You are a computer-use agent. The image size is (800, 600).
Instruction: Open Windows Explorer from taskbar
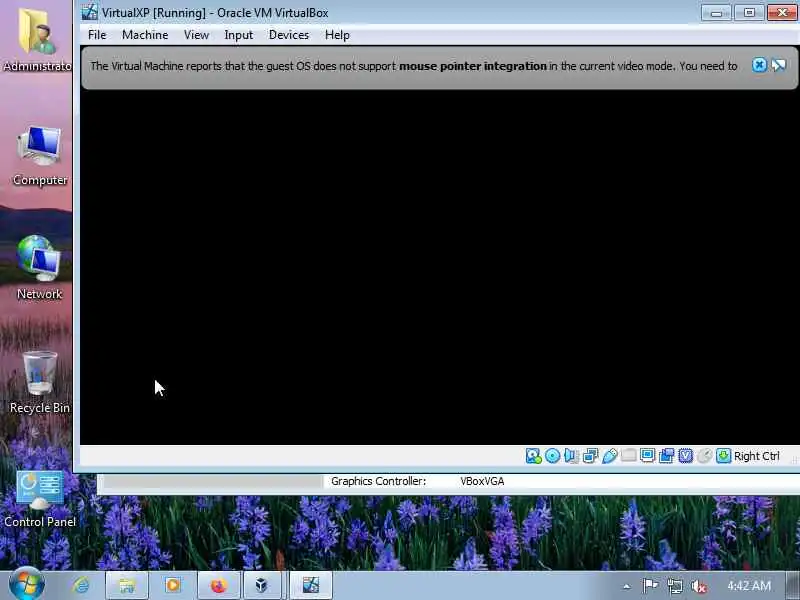tap(127, 585)
